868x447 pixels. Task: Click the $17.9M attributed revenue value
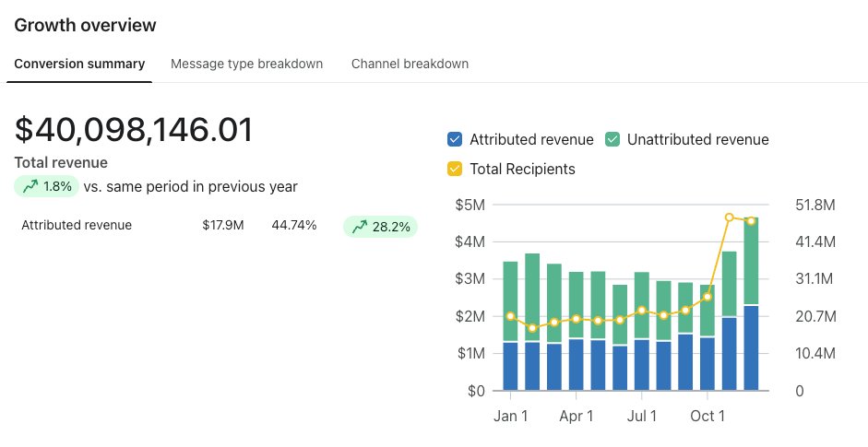click(223, 225)
